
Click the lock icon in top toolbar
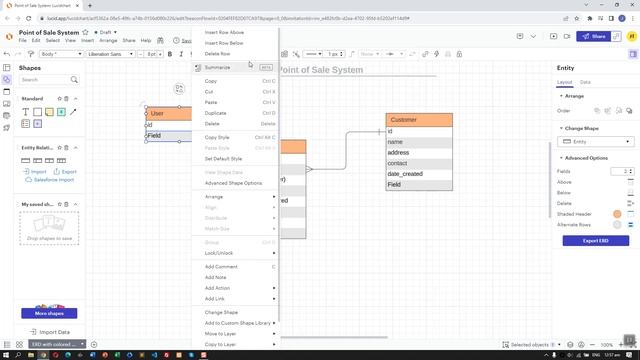[x=459, y=54]
